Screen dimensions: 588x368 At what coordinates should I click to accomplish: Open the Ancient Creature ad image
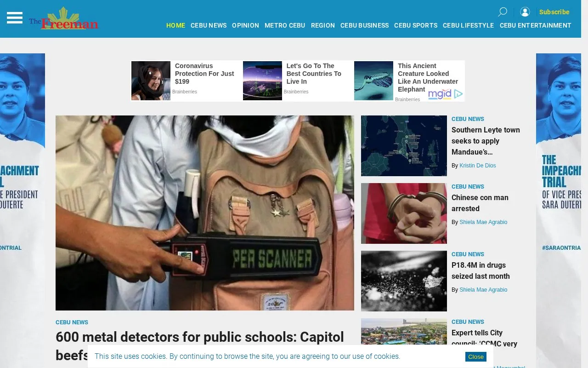click(373, 80)
